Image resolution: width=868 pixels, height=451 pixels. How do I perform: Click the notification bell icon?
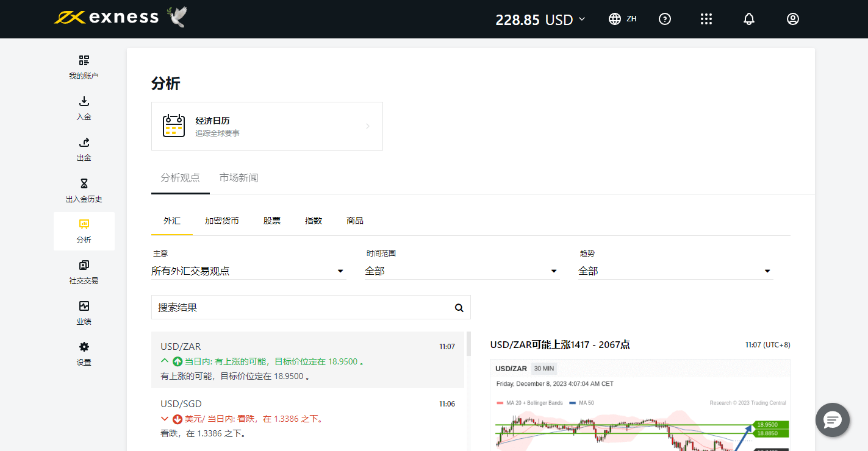click(x=749, y=19)
